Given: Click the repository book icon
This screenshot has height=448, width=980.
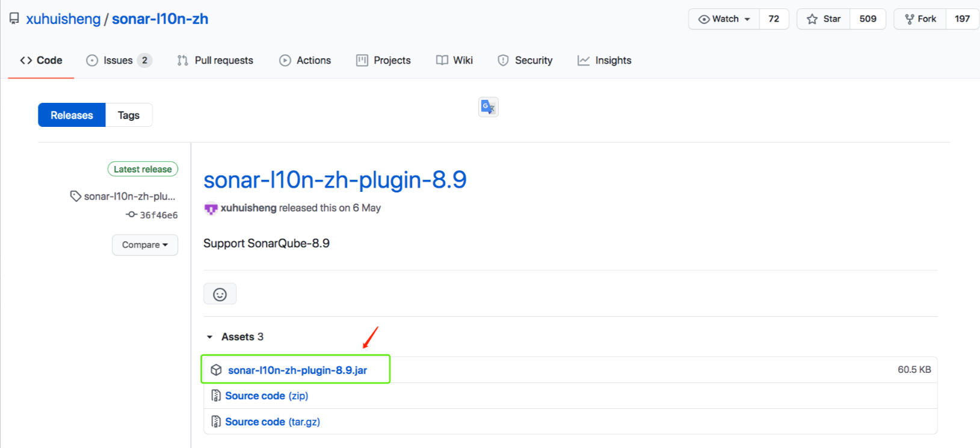Looking at the screenshot, I should tap(14, 19).
